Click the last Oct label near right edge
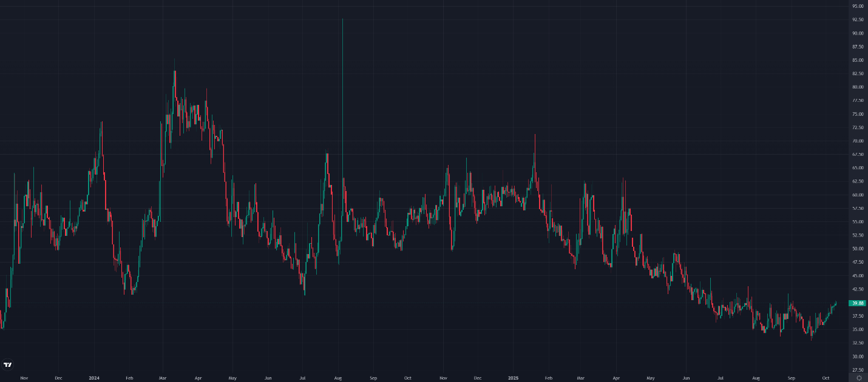868x382 pixels. pyautogui.click(x=826, y=378)
